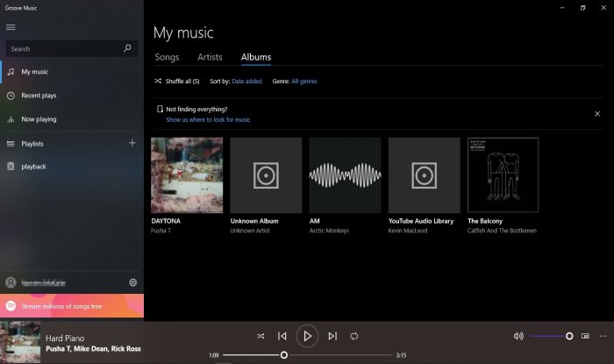Image resolution: width=614 pixels, height=364 pixels.
Task: Open YouTube Audio Library album thumbnail
Action: [x=424, y=175]
